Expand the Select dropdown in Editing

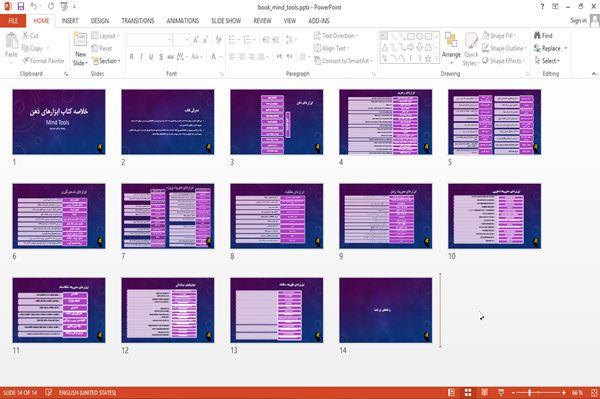[x=547, y=61]
